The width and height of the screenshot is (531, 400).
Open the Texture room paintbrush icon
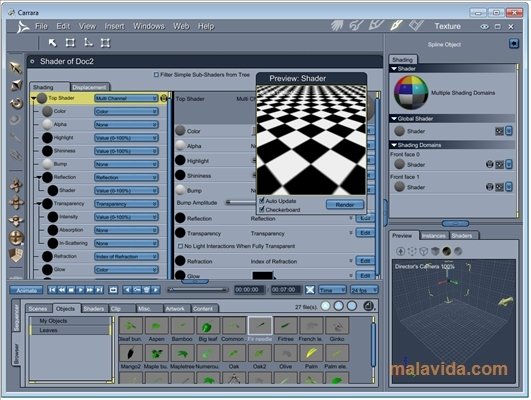396,25
